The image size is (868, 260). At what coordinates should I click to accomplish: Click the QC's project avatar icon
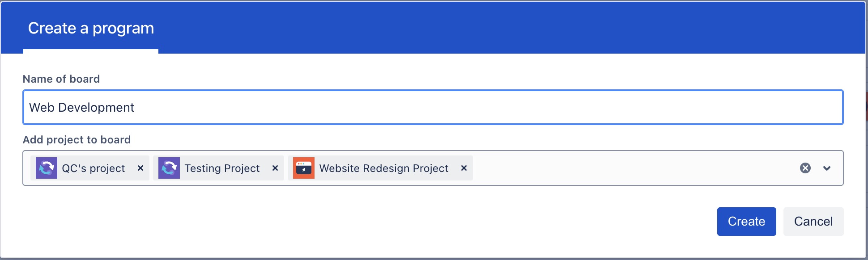(47, 168)
